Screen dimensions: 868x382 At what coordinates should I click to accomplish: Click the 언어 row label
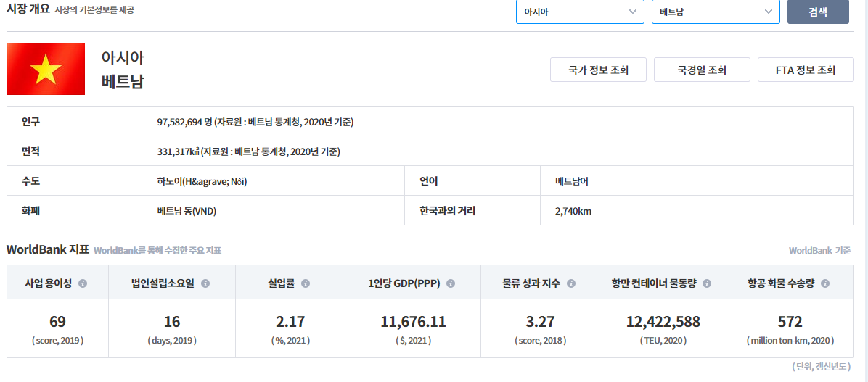pos(428,180)
